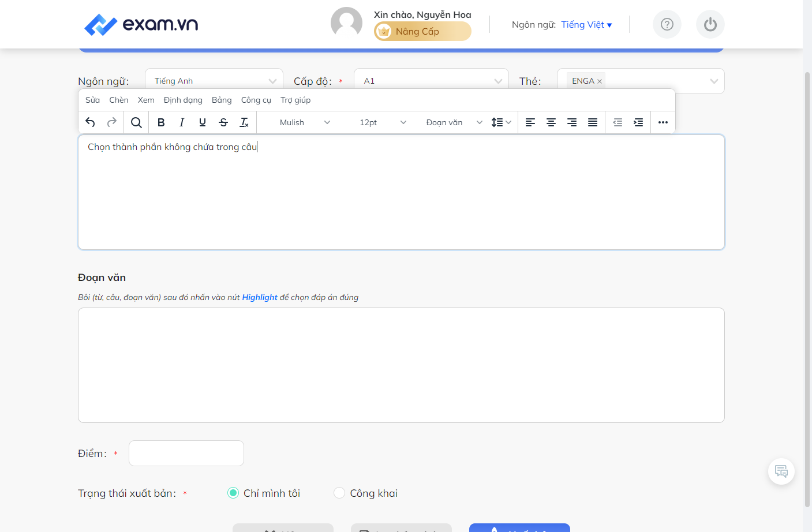
Task: Select the Công khai radio option
Action: (339, 493)
